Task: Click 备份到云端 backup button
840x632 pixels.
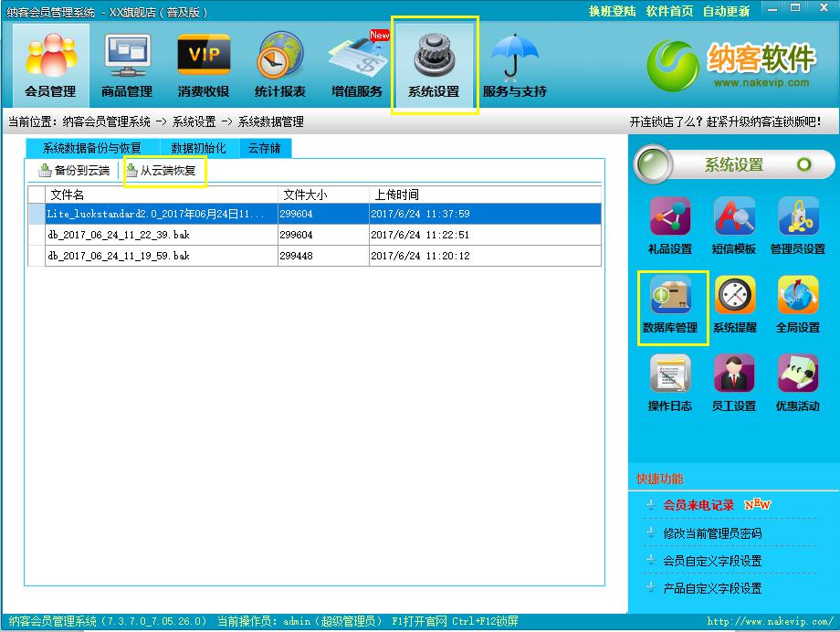Action: [74, 170]
